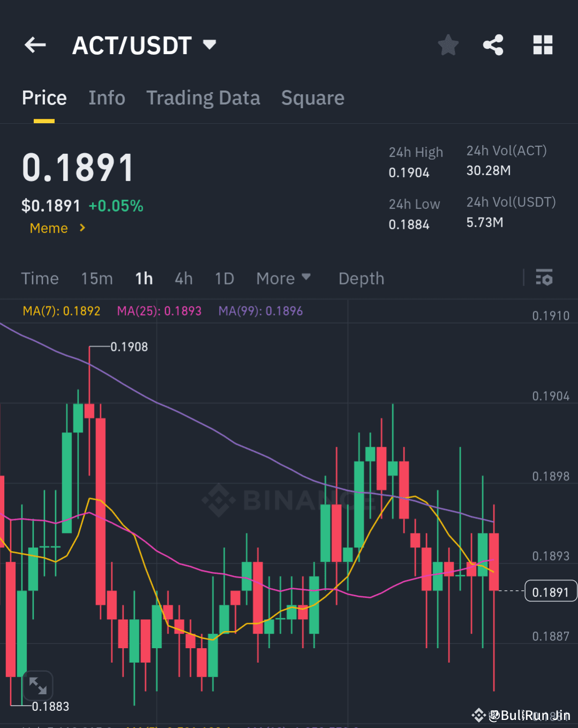The width and height of the screenshot is (578, 728).
Task: Click the MA(7): 0.1892 indicator label
Action: point(62,311)
